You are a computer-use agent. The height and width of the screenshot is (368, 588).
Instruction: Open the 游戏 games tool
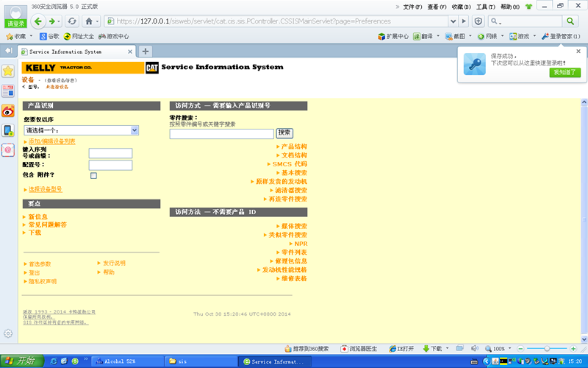[x=520, y=36]
